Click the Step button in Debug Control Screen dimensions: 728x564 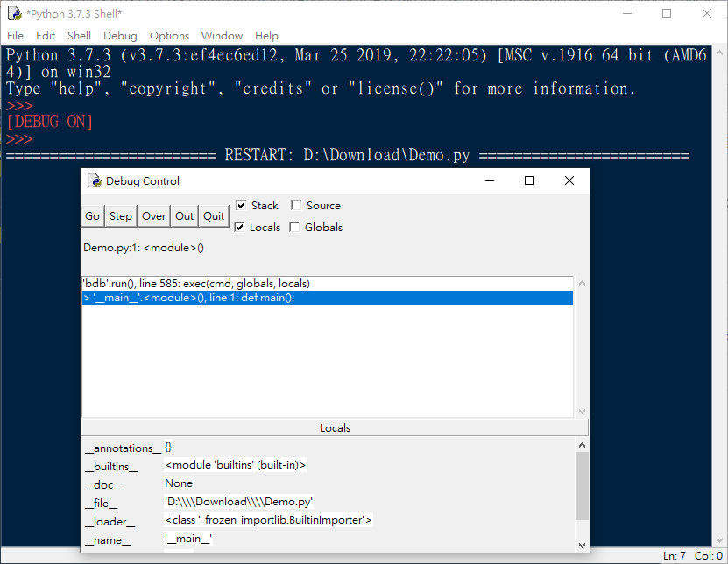tap(120, 215)
